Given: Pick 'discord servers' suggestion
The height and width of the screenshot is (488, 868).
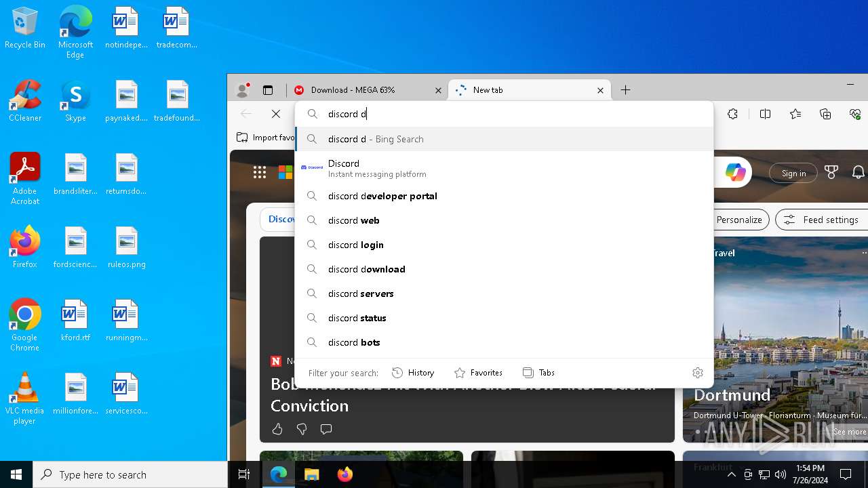Looking at the screenshot, I should click(x=504, y=293).
